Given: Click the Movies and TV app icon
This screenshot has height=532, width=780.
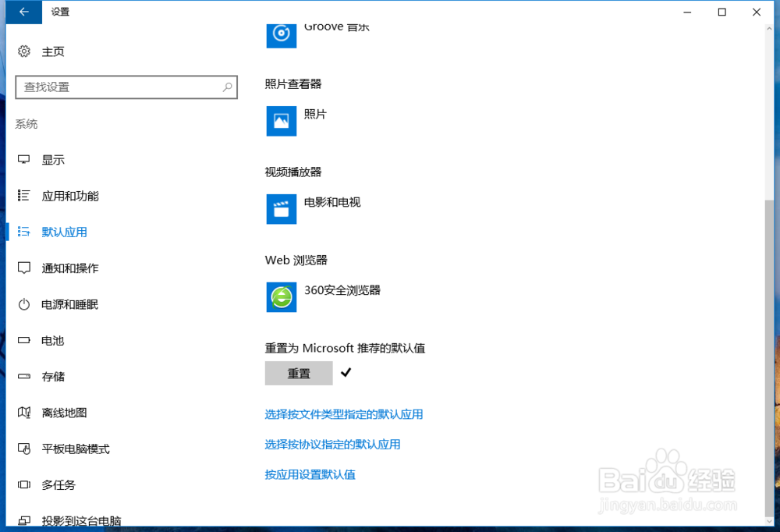Looking at the screenshot, I should [282, 209].
